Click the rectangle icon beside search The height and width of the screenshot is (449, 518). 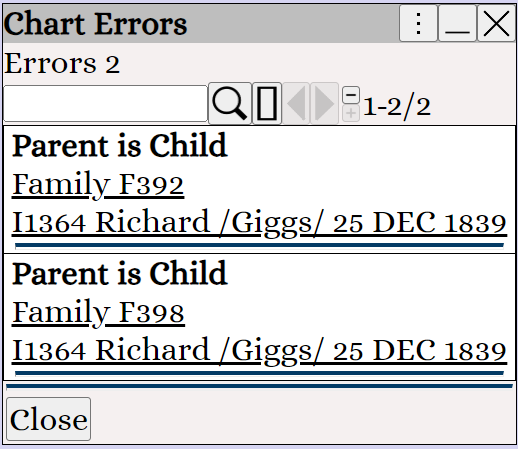(267, 103)
